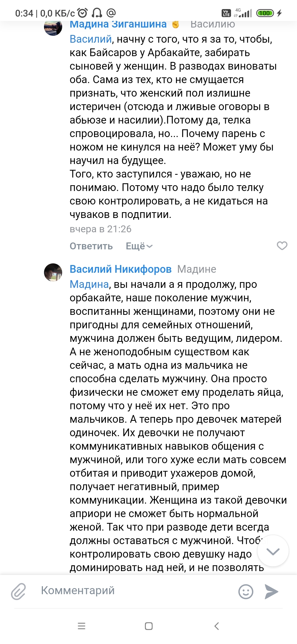Viewport: 297px width, 644px height.
Task: Like Madina's comment with the heart
Action: [282, 245]
